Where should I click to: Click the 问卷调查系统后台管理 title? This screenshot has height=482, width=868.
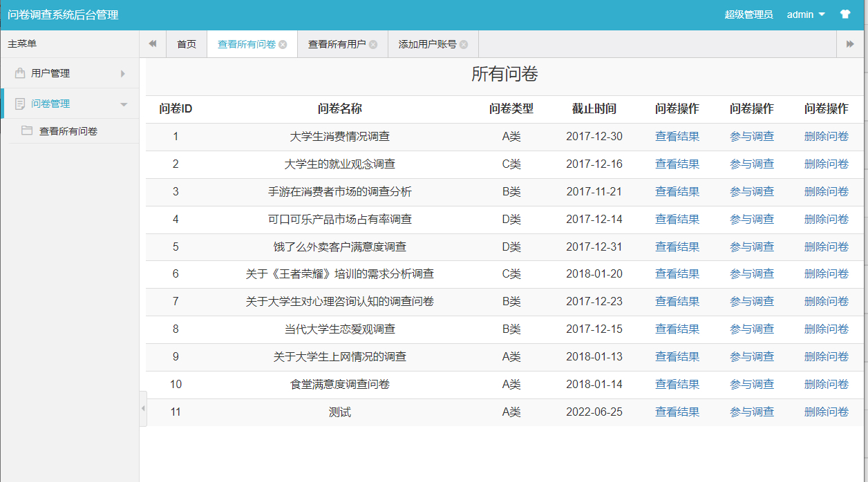pos(63,15)
